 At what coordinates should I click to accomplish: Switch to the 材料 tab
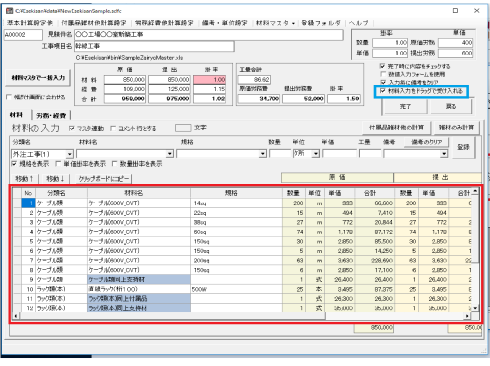click(16, 115)
